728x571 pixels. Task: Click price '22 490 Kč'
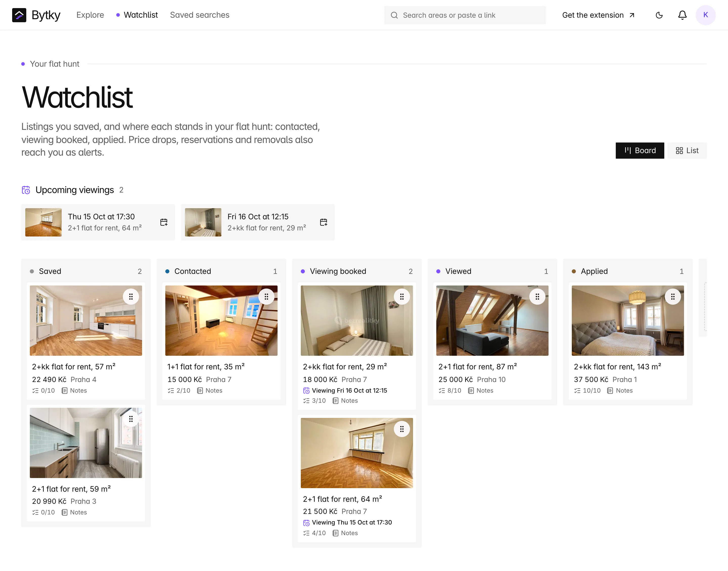coord(49,379)
